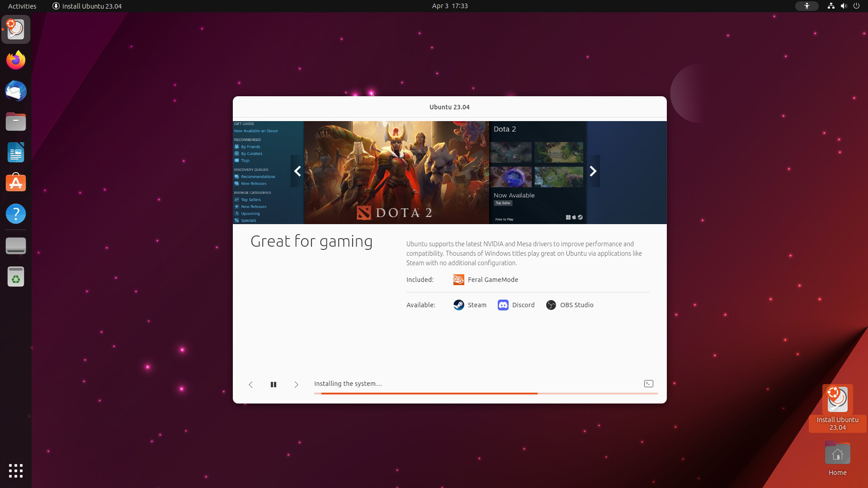Go to the previous installer slide
This screenshot has width=868, height=488.
coord(250,385)
